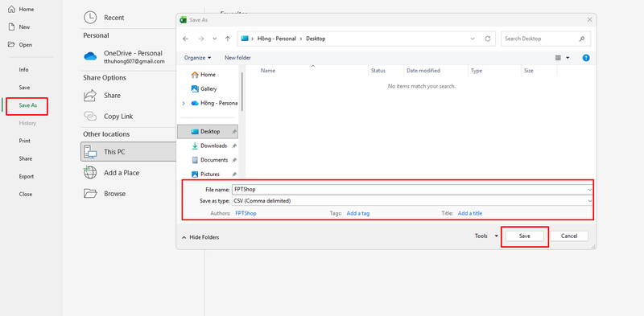Click the Share arrow icon under Share Options
The image size is (644, 316).
tap(90, 95)
